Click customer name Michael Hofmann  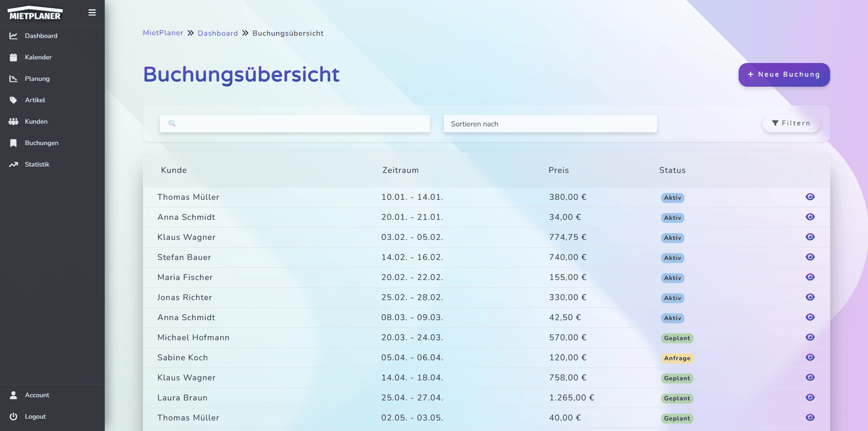click(193, 338)
